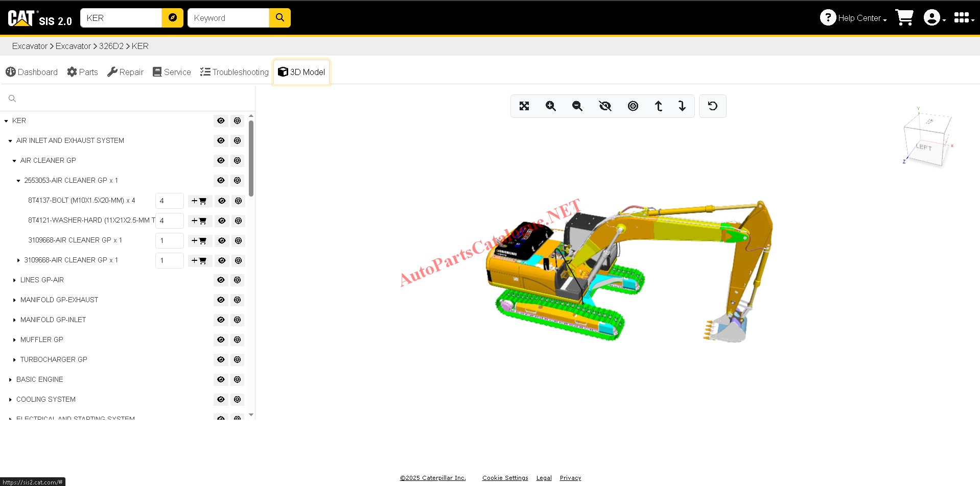Open the shopping cart in header
Screen dimensions: 980x486
904,18
